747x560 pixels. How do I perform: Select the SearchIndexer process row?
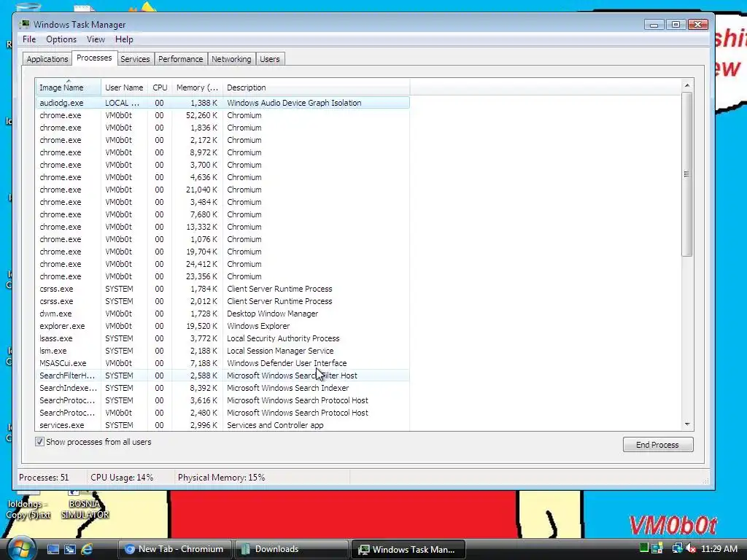coord(222,388)
